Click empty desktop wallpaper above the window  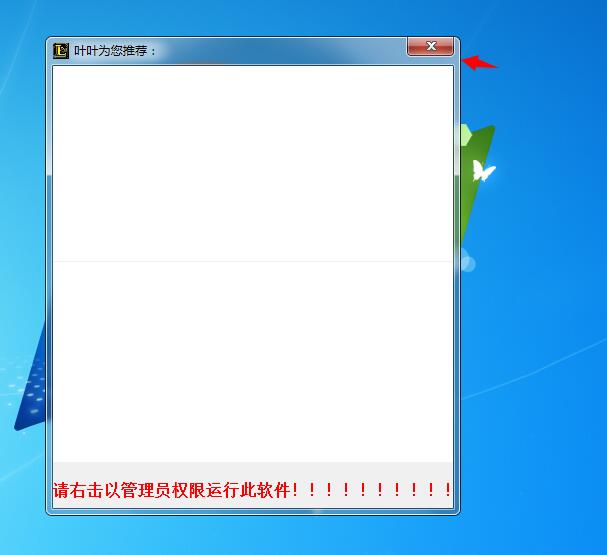pyautogui.click(x=250, y=17)
